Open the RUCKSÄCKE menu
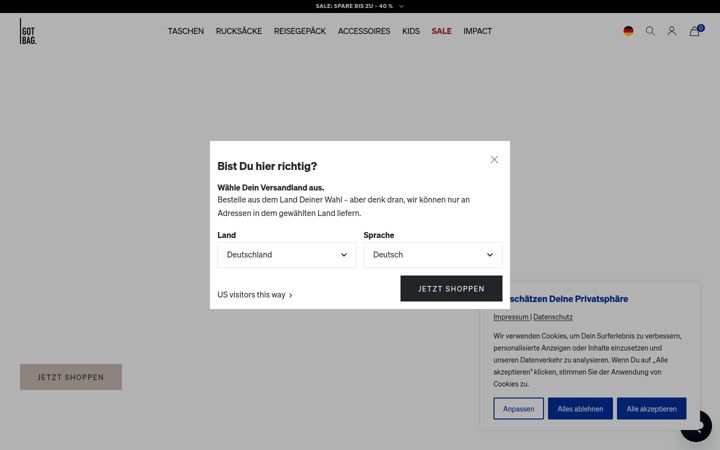720x450 pixels. [239, 31]
